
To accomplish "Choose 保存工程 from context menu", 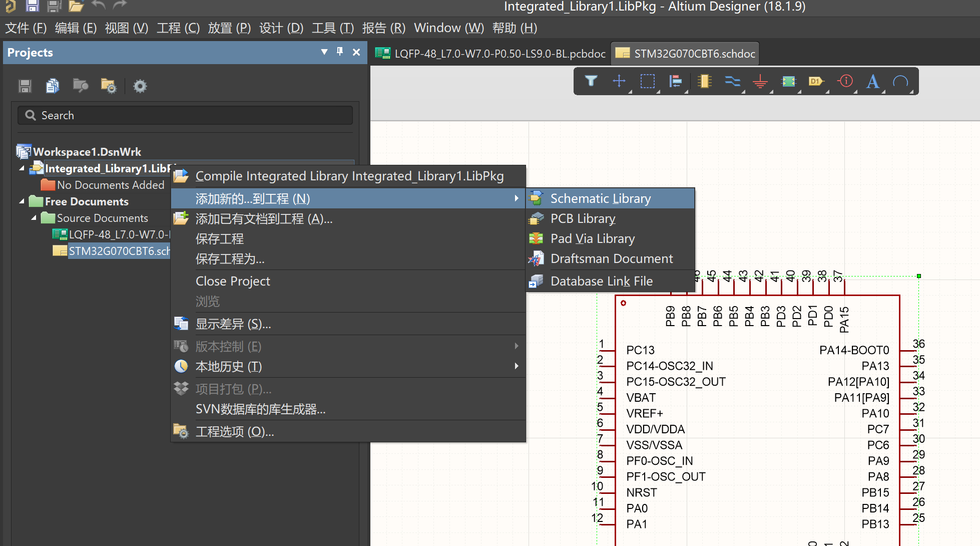I will tap(348, 239).
